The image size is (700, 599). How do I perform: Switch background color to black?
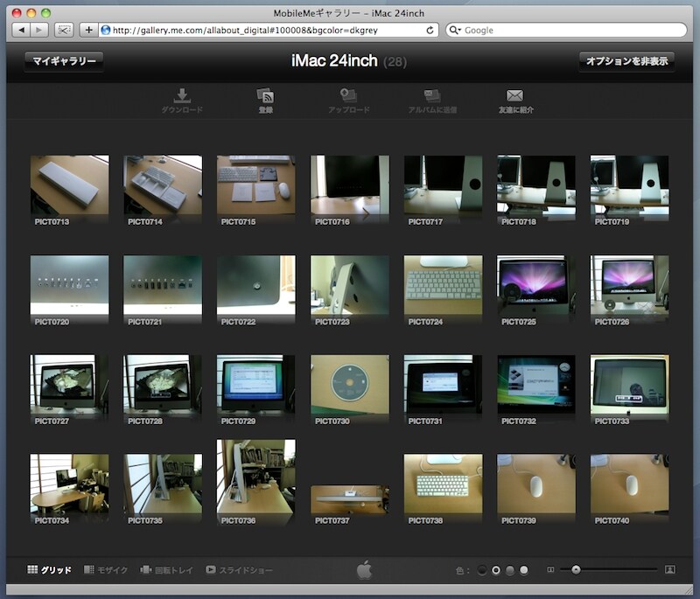pyautogui.click(x=482, y=569)
